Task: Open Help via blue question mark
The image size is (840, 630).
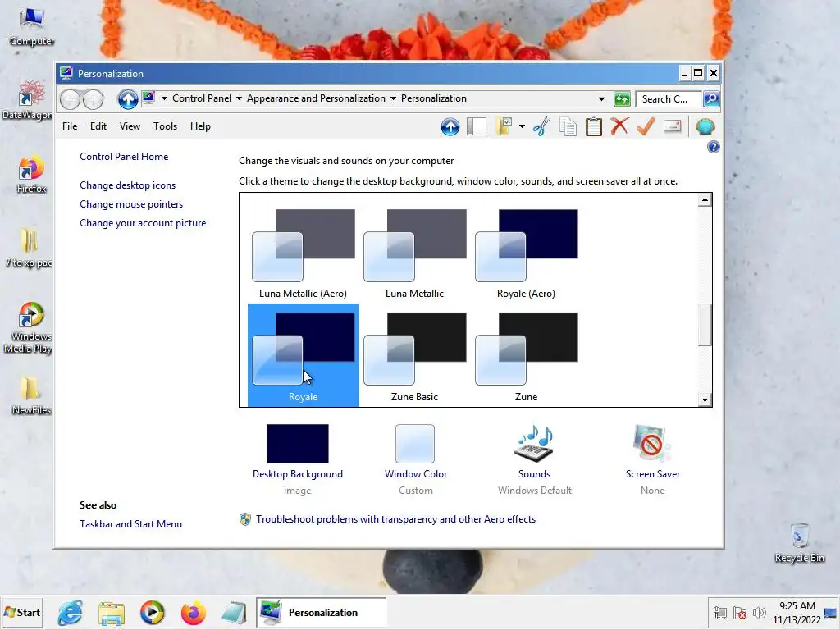Action: click(713, 147)
